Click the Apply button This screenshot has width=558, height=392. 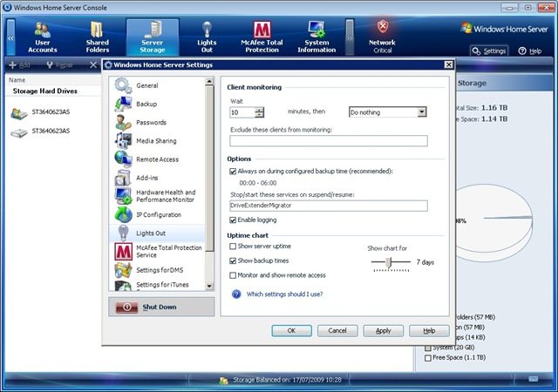coord(384,331)
